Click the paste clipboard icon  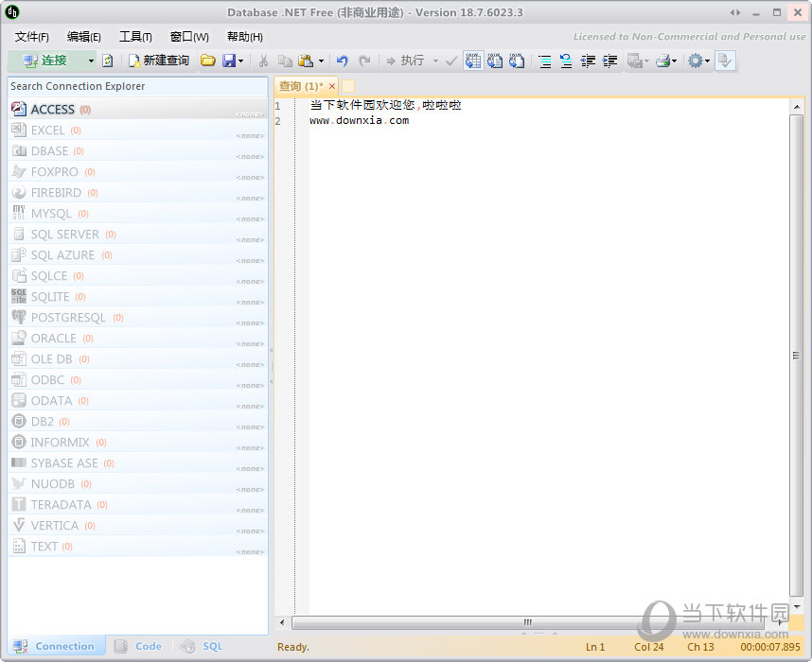click(306, 61)
